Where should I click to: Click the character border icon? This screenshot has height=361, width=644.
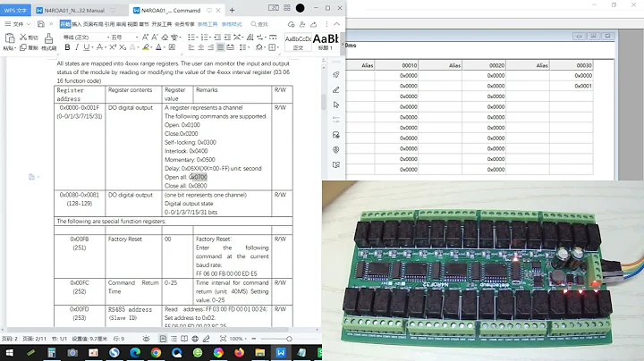click(x=172, y=47)
